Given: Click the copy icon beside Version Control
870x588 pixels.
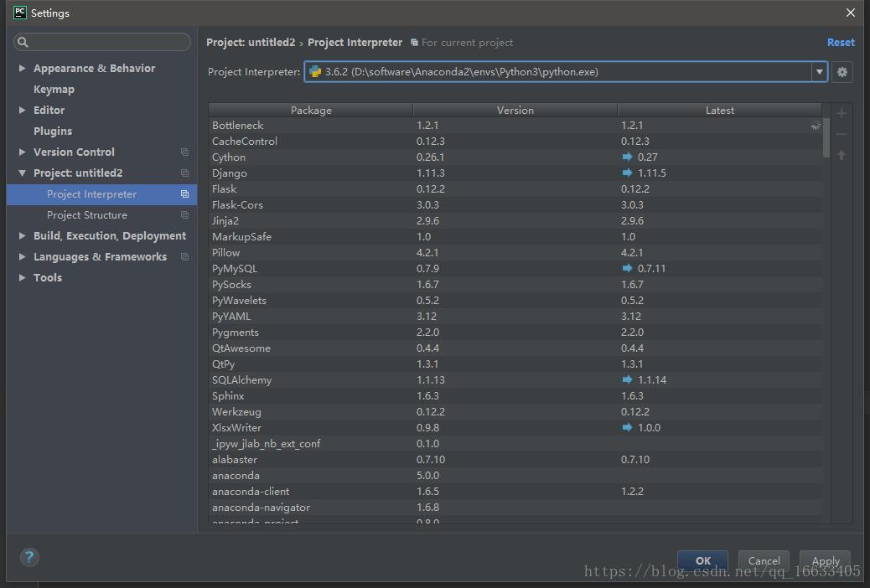Looking at the screenshot, I should [184, 152].
